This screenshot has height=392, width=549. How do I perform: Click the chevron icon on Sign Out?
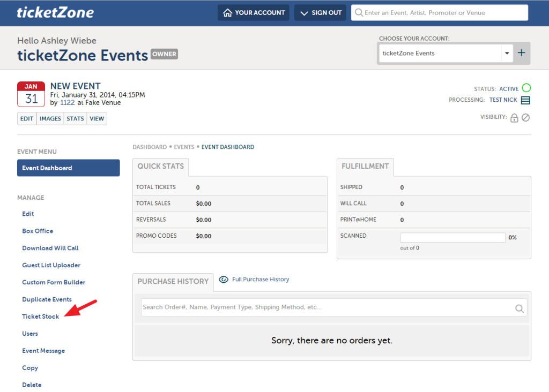(x=304, y=13)
